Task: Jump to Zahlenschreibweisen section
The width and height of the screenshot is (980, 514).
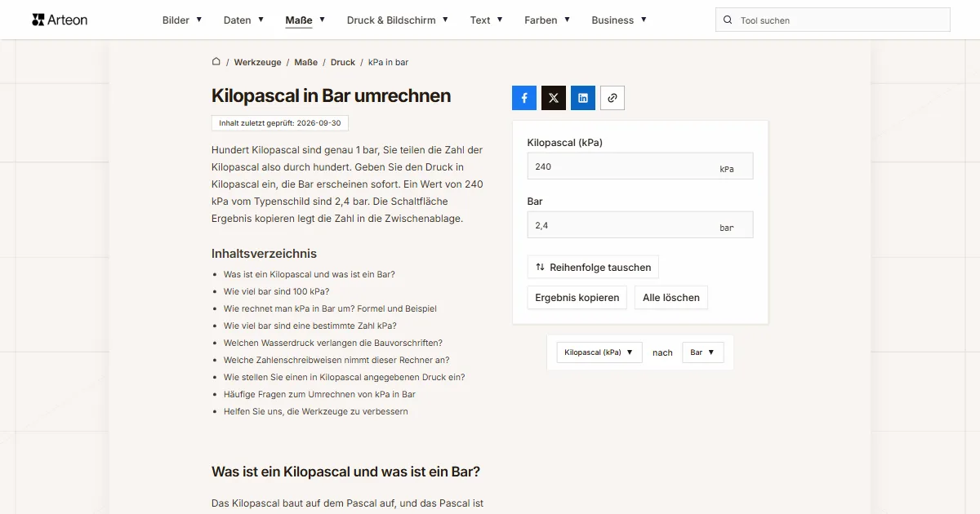Action: click(x=336, y=360)
